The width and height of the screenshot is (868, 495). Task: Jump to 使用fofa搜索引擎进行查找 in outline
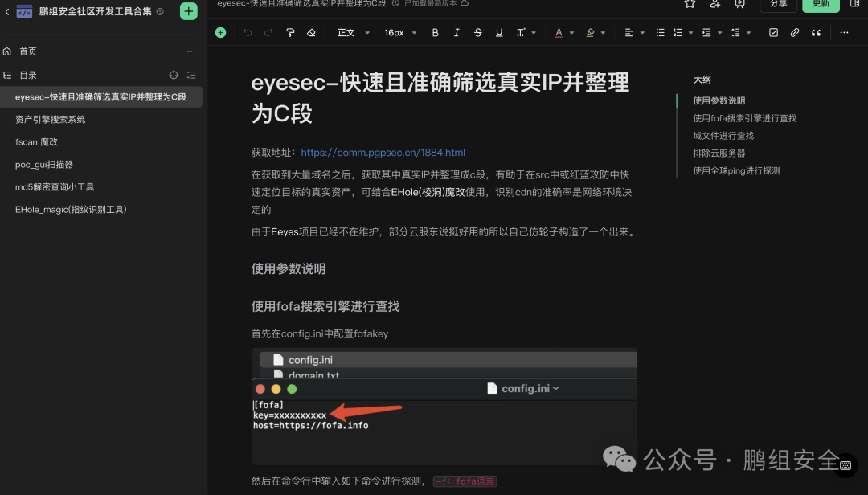coord(744,118)
